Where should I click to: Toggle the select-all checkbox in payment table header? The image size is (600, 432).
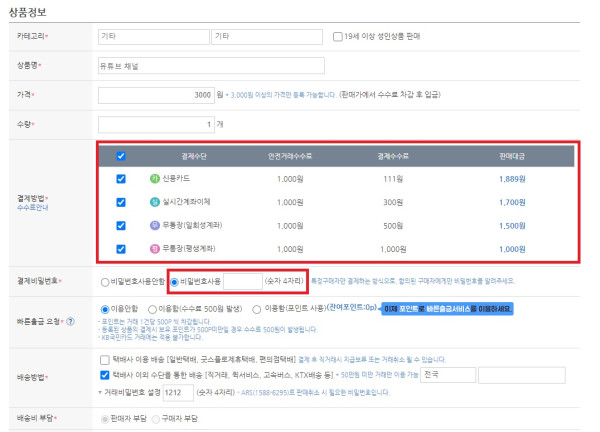pyautogui.click(x=121, y=156)
